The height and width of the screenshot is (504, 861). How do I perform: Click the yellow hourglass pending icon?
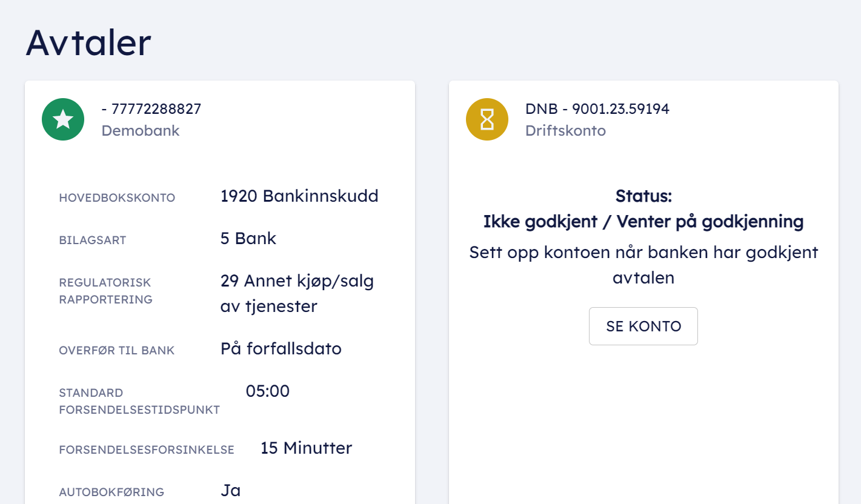(x=487, y=119)
